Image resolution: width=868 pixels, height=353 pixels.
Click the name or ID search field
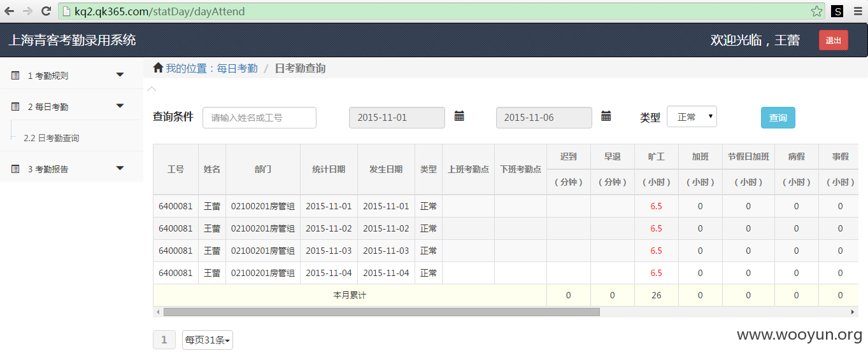259,118
